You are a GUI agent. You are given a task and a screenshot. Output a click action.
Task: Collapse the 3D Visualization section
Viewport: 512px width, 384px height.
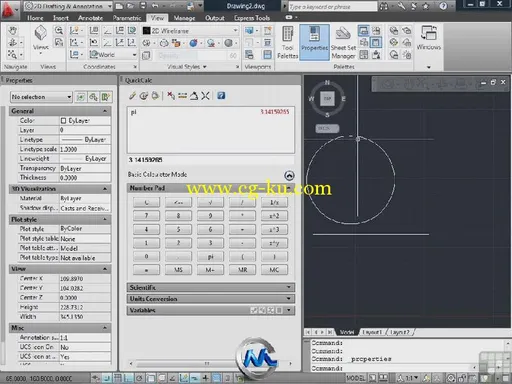(105, 189)
